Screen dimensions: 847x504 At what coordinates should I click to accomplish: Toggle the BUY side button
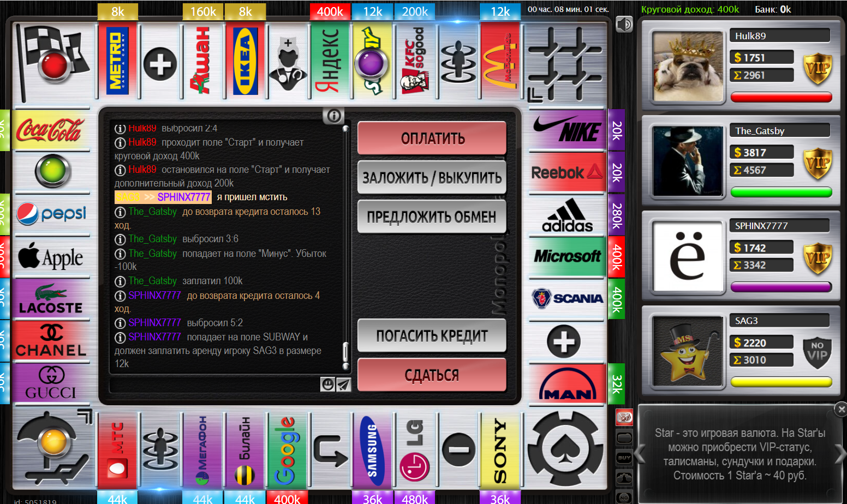[624, 458]
